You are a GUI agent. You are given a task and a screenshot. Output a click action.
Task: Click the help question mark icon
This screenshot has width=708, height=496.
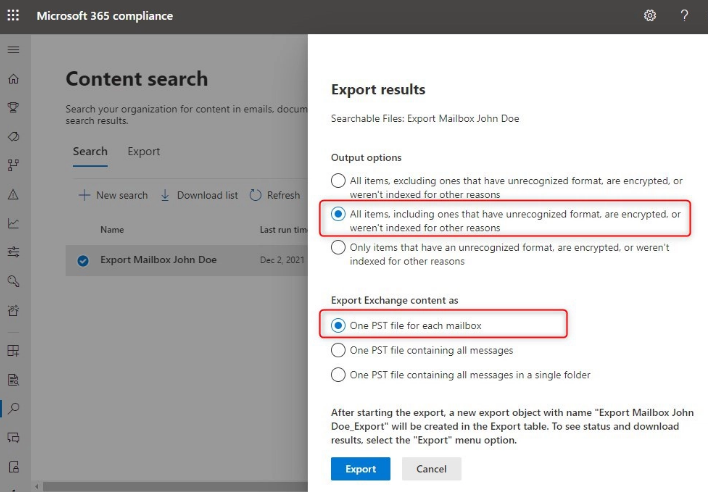[x=684, y=15]
